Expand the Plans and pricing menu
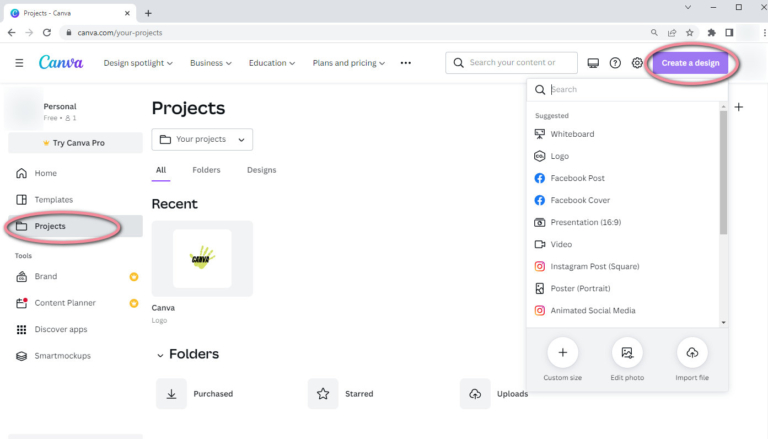Screen dimensions: 768x439 (x=349, y=63)
